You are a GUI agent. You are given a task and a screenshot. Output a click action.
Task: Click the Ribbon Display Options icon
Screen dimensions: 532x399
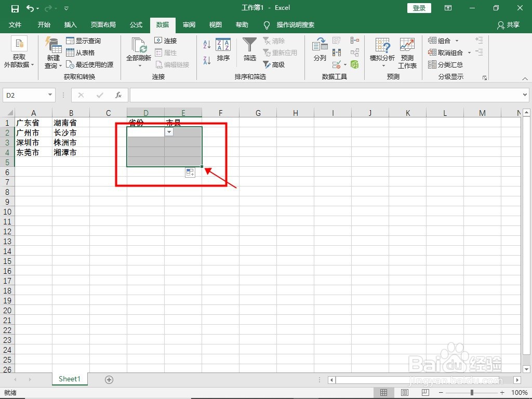(x=448, y=8)
